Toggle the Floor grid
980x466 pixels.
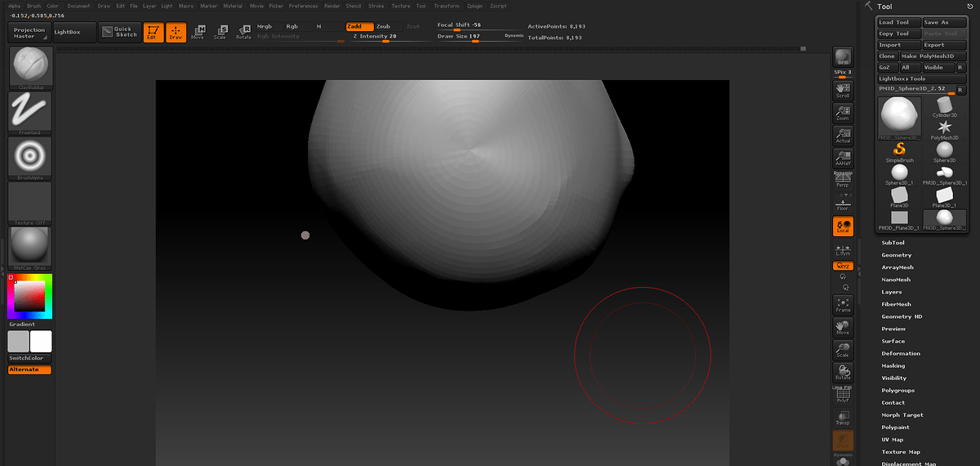pyautogui.click(x=843, y=203)
